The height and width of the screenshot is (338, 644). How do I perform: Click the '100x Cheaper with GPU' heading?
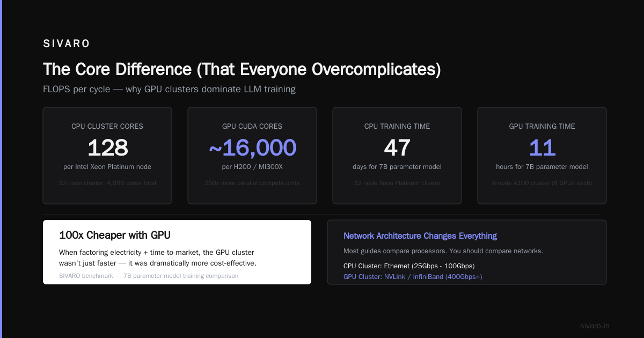(115, 236)
